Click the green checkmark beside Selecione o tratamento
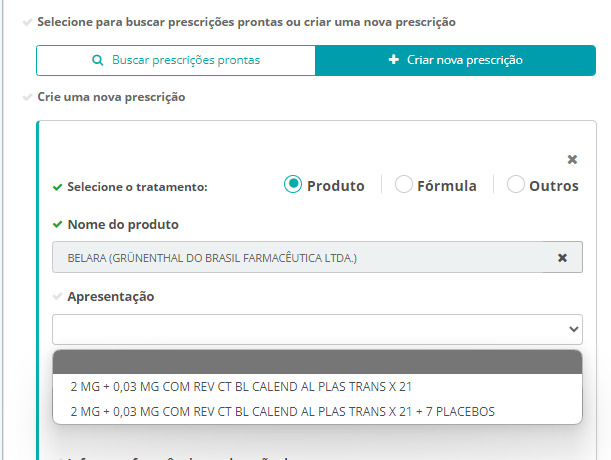 [x=57, y=187]
